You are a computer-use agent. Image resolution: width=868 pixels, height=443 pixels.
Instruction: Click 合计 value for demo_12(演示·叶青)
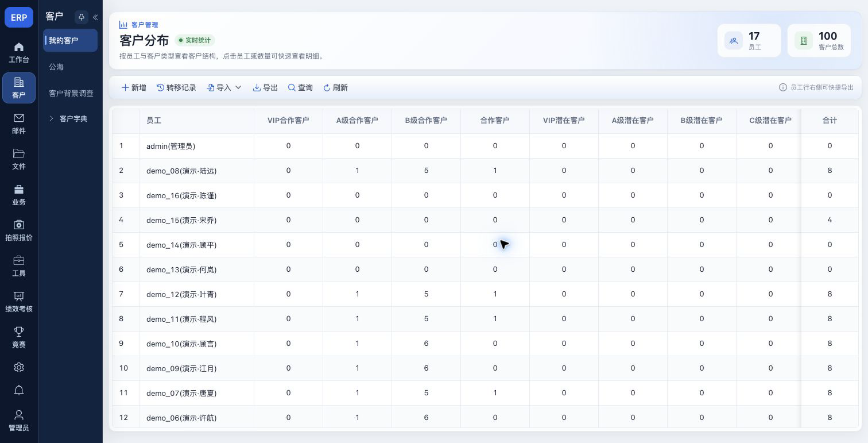tap(830, 294)
